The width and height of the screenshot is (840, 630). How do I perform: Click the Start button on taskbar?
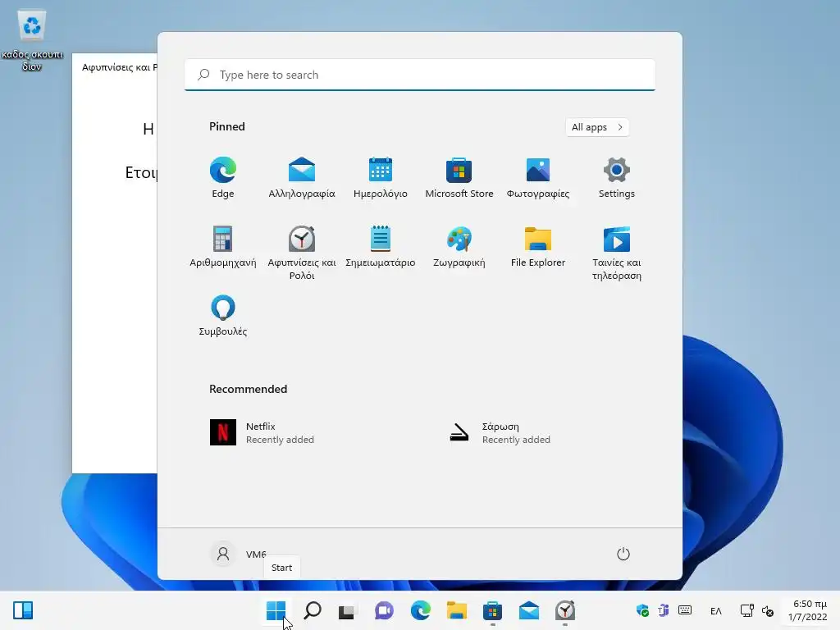[276, 610]
